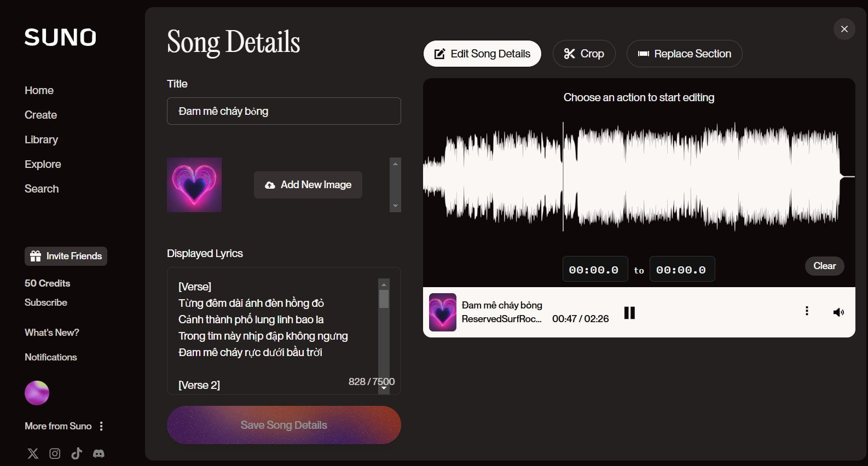Open Suno's TikTok page
Viewport: 868px width, 466px height.
click(x=77, y=453)
